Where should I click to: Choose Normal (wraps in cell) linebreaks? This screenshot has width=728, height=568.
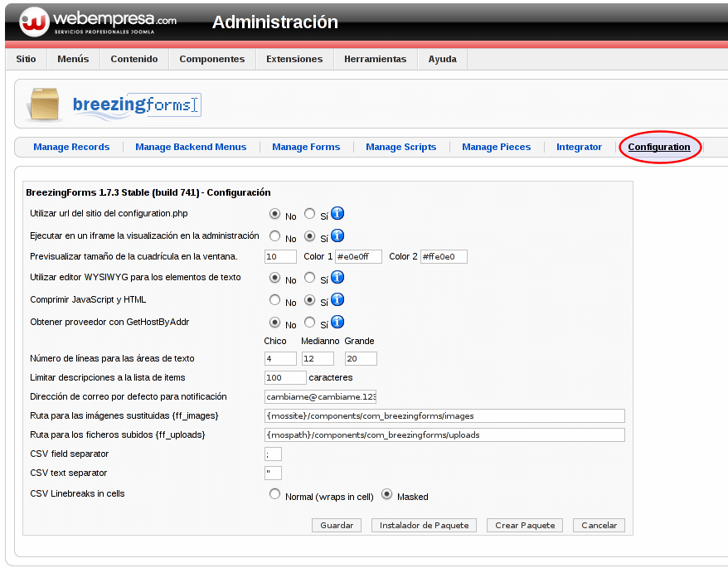[274, 493]
